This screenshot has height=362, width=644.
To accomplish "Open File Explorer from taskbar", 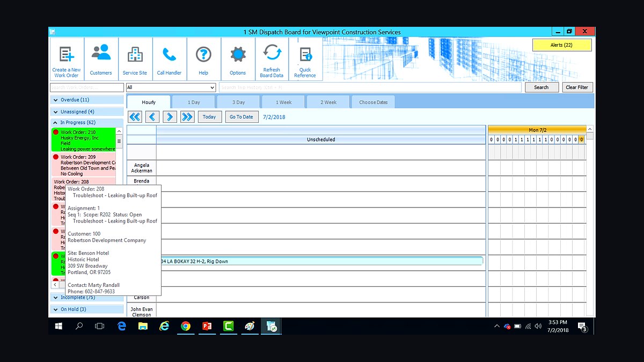I will click(x=143, y=326).
